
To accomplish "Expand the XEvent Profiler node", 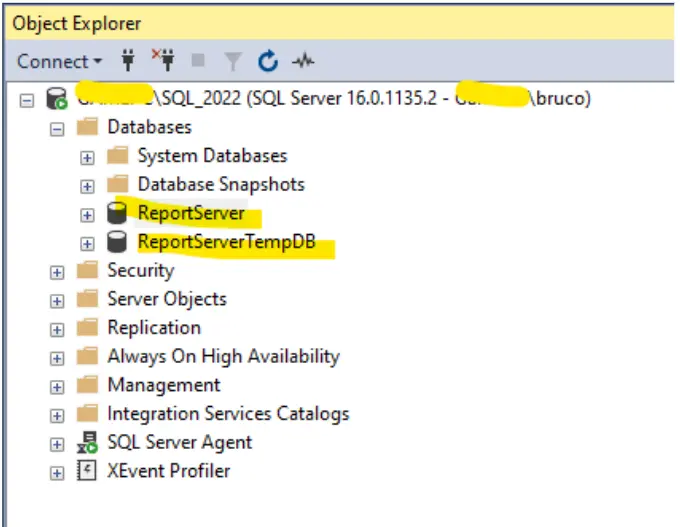I will point(57,473).
